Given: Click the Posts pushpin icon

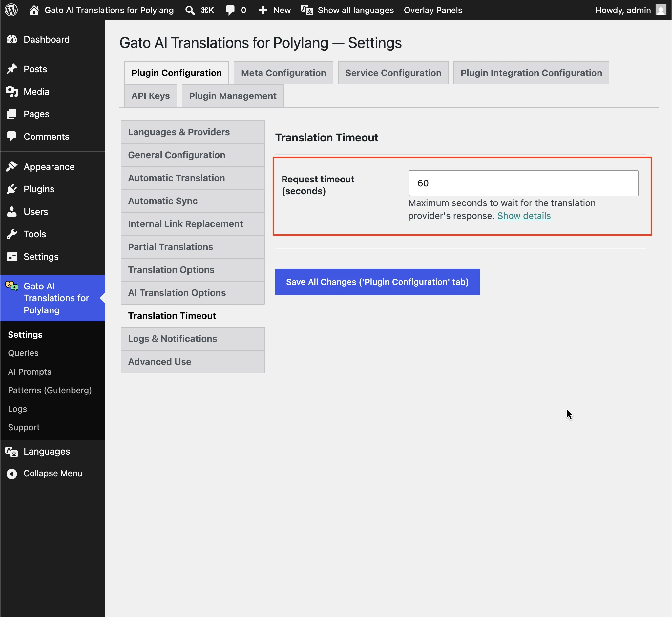Looking at the screenshot, I should coord(12,69).
